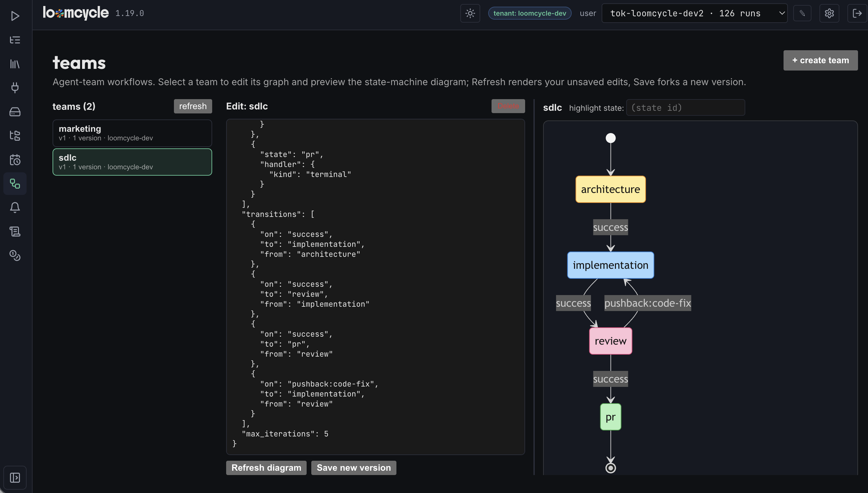Open the storage drive sidebar icon
Image resolution: width=868 pixels, height=493 pixels.
tap(15, 112)
